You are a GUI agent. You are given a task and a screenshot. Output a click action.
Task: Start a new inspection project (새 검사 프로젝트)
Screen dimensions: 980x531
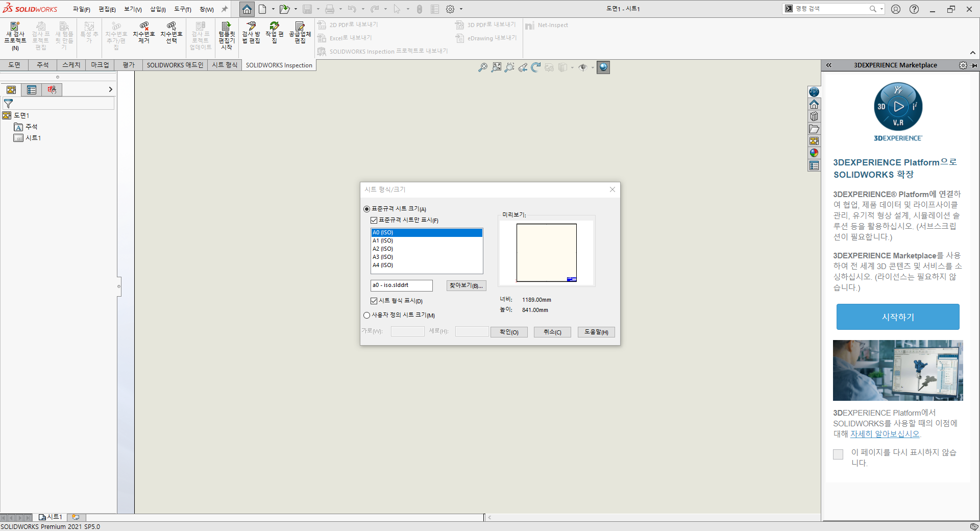click(x=15, y=36)
